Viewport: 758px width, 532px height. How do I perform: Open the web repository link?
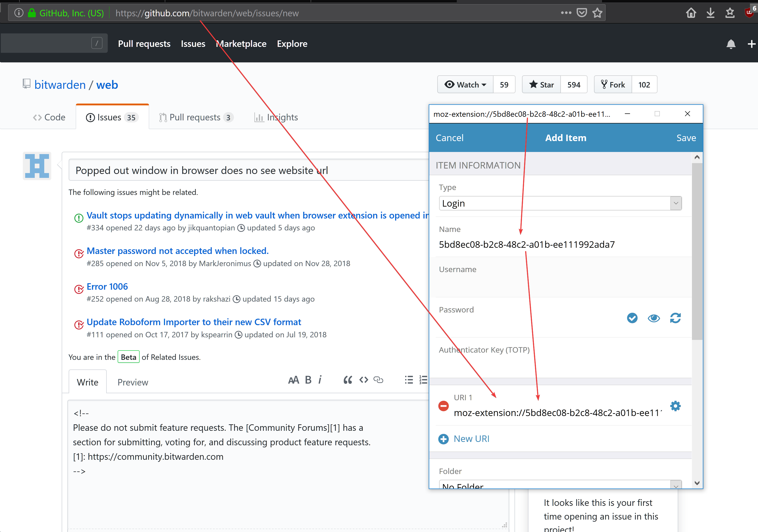pos(107,85)
